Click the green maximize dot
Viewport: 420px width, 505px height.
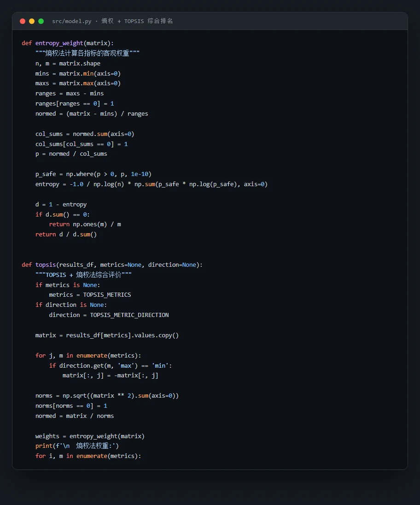(x=41, y=21)
